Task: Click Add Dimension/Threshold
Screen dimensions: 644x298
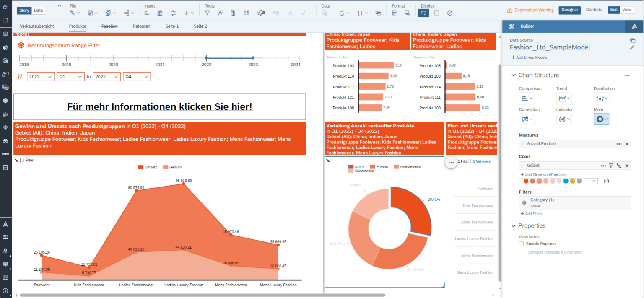Action: pos(543,174)
